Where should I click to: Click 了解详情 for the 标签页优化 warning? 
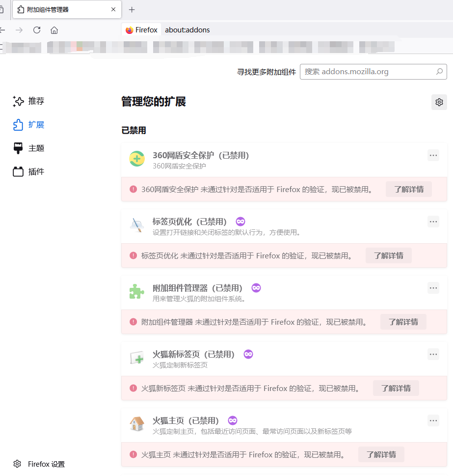pyautogui.click(x=388, y=255)
